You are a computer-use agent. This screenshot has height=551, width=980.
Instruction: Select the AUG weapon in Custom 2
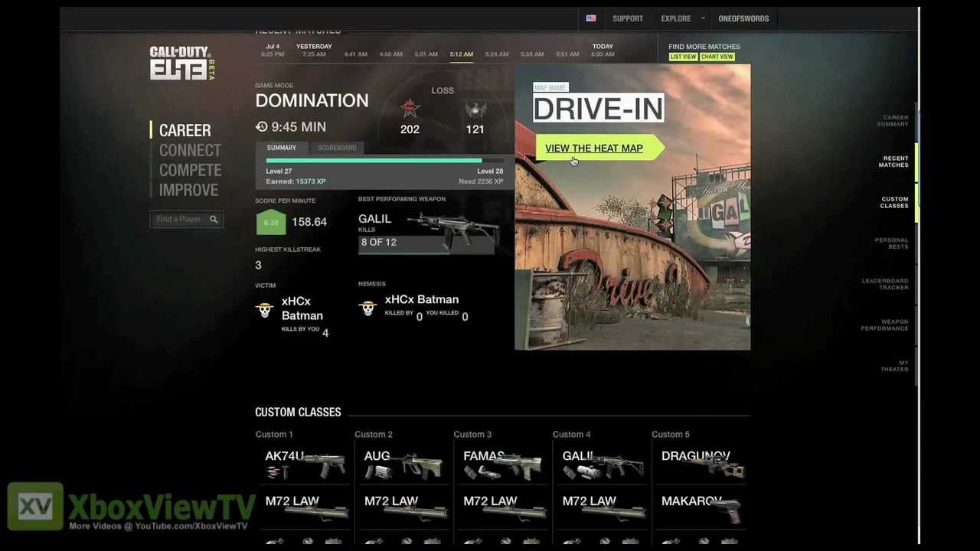pos(403,465)
